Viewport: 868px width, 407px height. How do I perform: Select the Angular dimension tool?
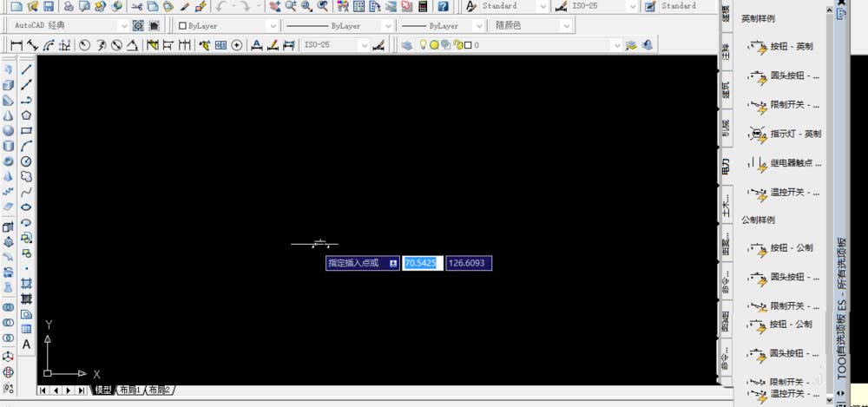click(132, 45)
